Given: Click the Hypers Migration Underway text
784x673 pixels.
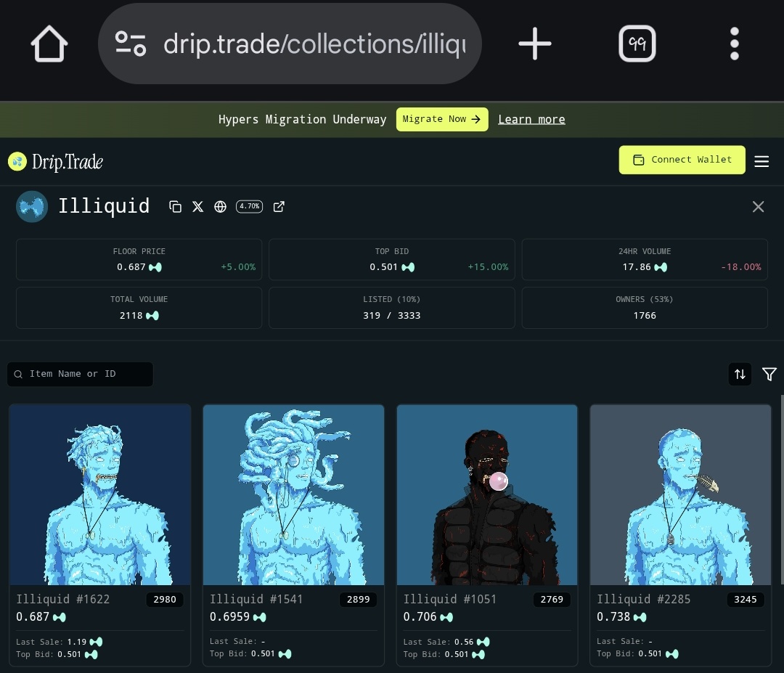Looking at the screenshot, I should point(303,120).
